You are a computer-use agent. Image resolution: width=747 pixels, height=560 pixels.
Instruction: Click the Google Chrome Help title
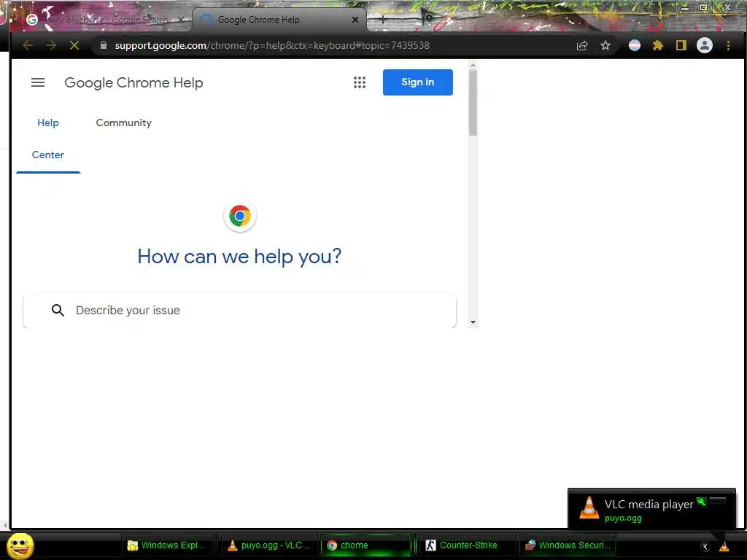134,83
